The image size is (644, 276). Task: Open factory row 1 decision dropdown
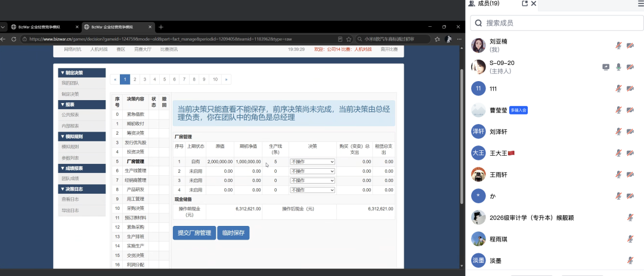pyautogui.click(x=312, y=162)
